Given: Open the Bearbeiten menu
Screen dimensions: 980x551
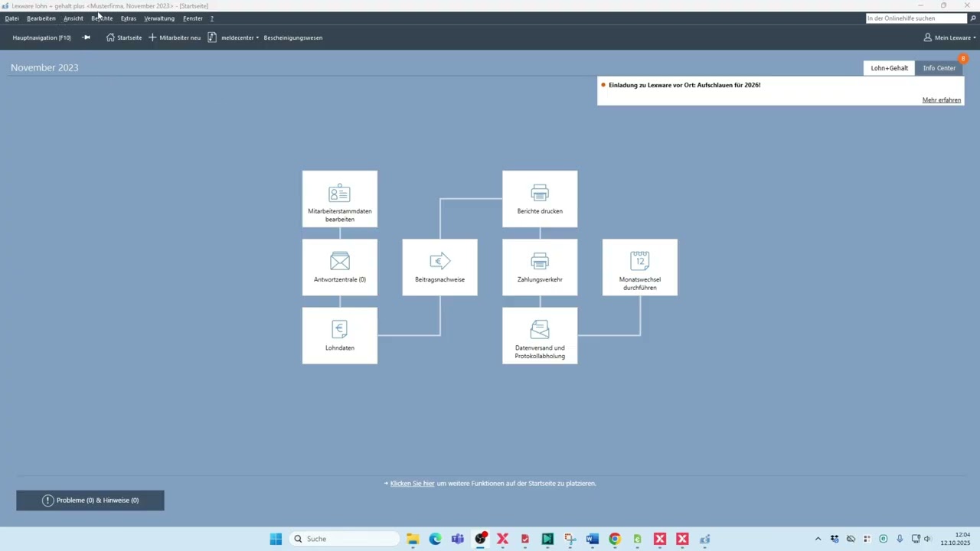Looking at the screenshot, I should click(41, 18).
